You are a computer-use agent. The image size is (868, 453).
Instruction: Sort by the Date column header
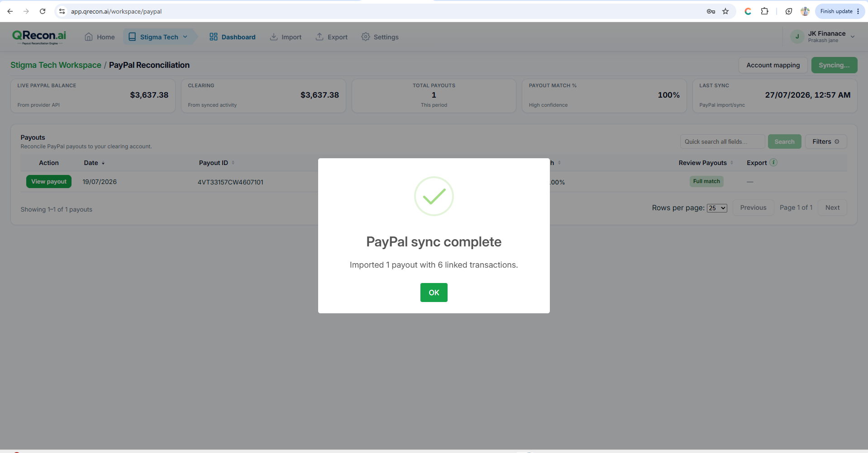(x=94, y=163)
